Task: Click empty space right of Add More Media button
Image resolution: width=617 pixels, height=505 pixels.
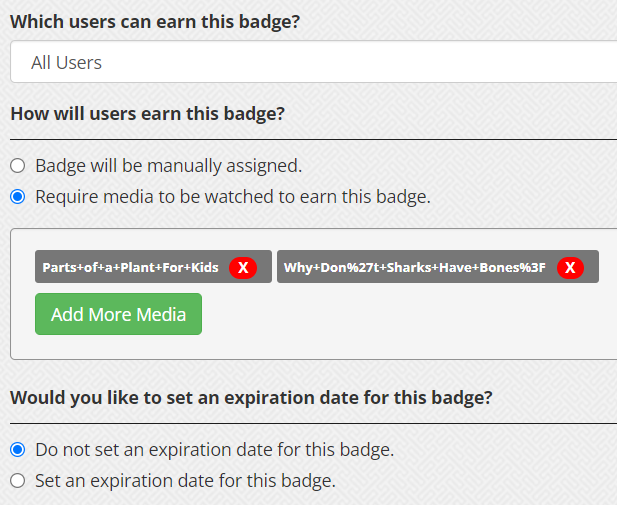Action: tap(393, 315)
